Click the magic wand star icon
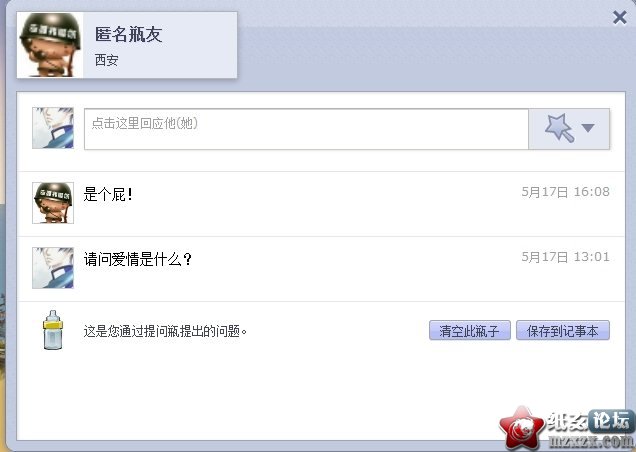 [560, 128]
